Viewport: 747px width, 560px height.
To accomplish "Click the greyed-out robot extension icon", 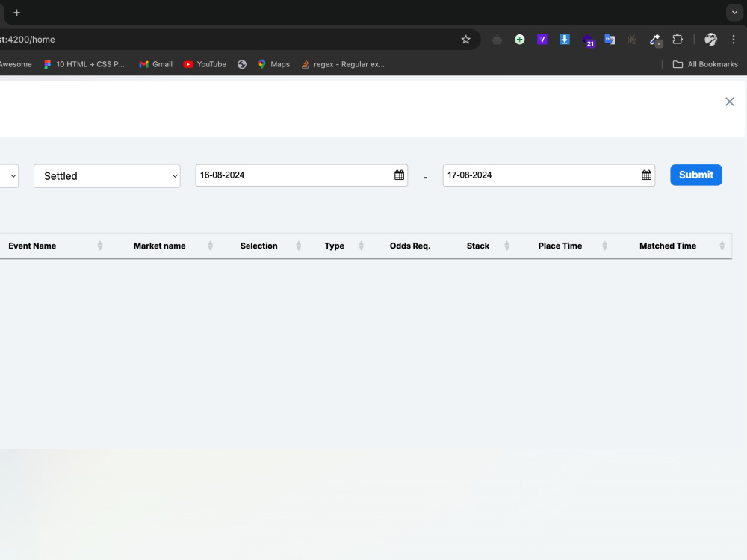I will tap(497, 40).
